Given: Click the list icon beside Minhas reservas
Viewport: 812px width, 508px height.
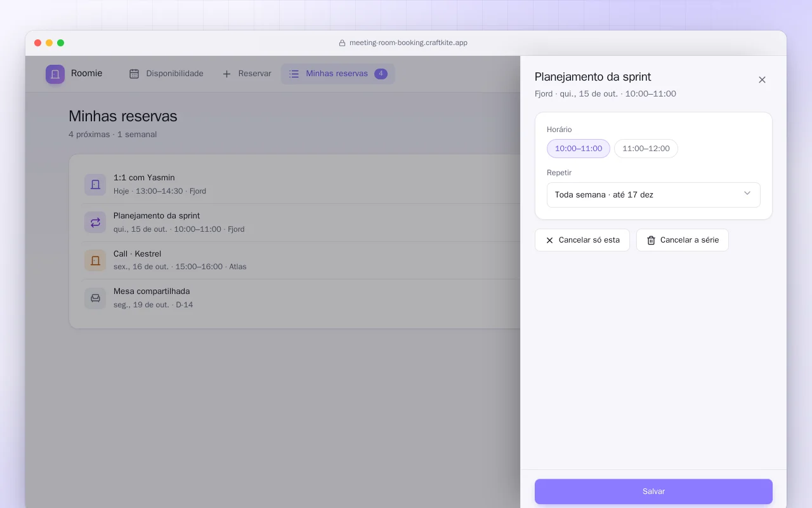Looking at the screenshot, I should click(x=294, y=74).
